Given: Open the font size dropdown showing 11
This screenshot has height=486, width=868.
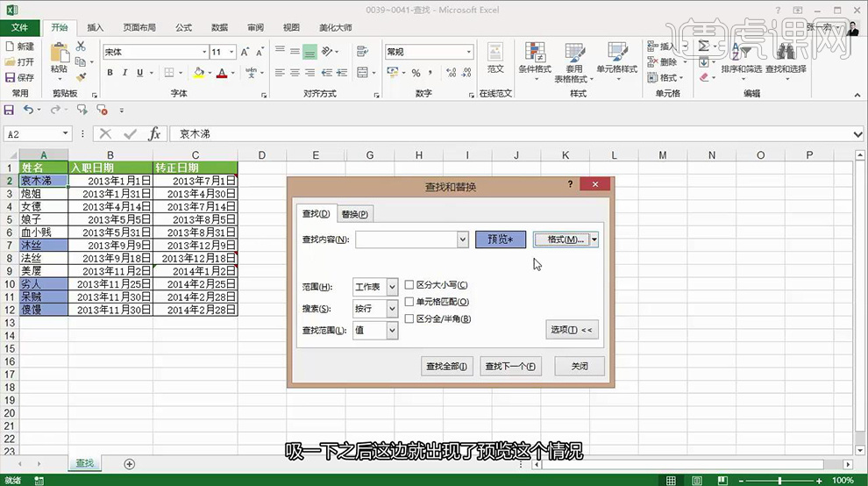Looking at the screenshot, I should (231, 52).
